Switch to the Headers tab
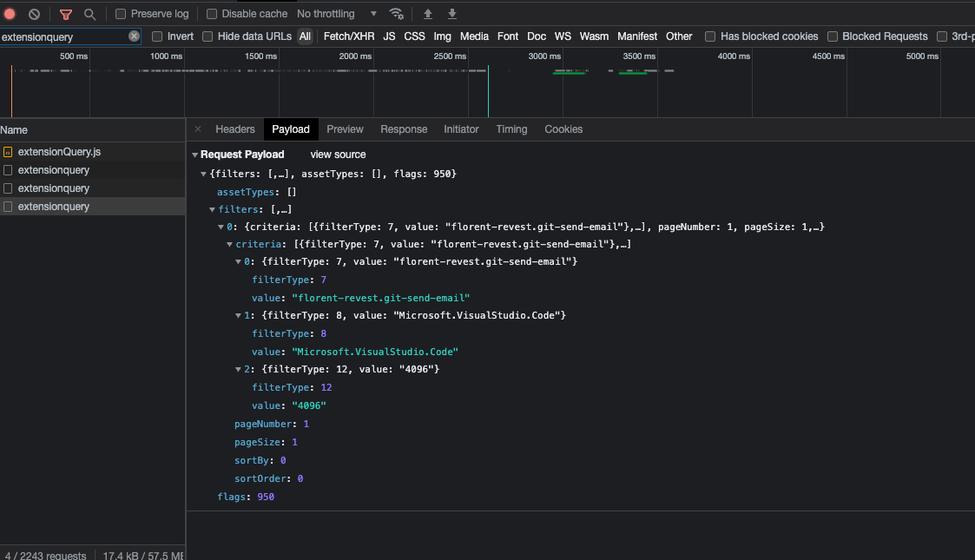Image resolution: width=975 pixels, height=560 pixels. coord(234,129)
